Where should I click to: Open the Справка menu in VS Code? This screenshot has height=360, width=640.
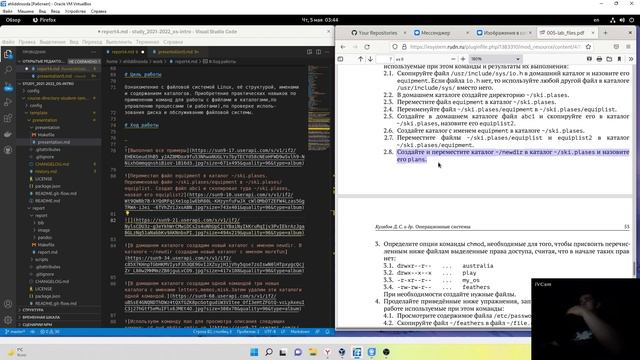pyautogui.click(x=173, y=42)
